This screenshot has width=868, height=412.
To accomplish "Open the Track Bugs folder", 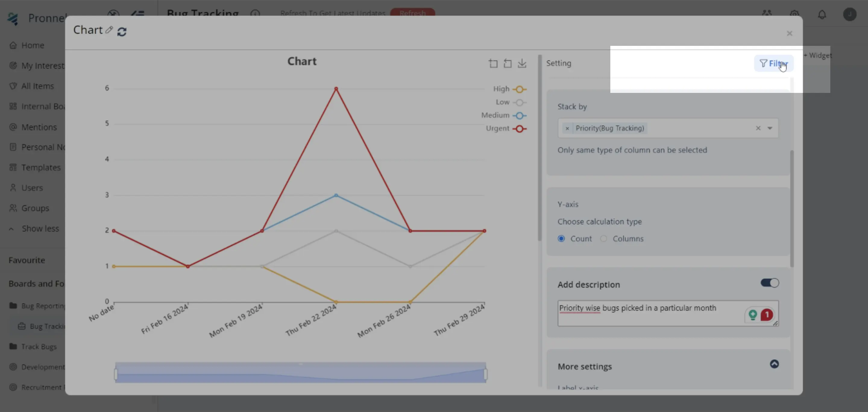I will pos(39,347).
